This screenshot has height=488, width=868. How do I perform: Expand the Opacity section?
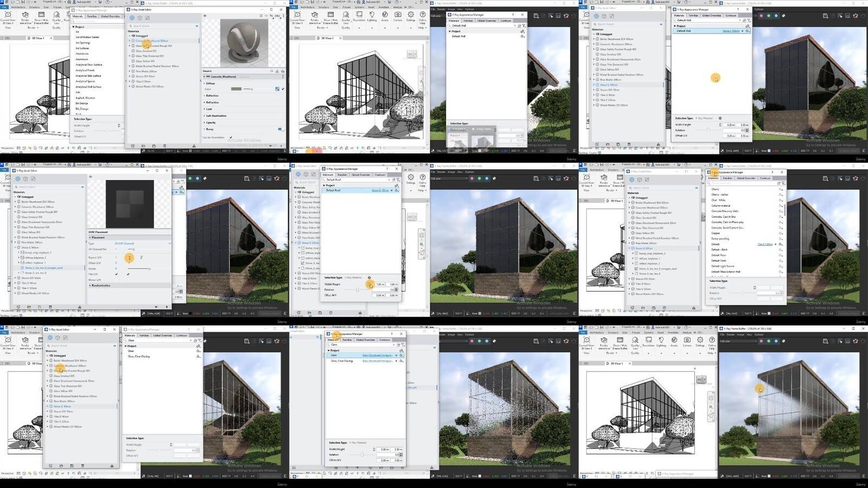coord(210,123)
